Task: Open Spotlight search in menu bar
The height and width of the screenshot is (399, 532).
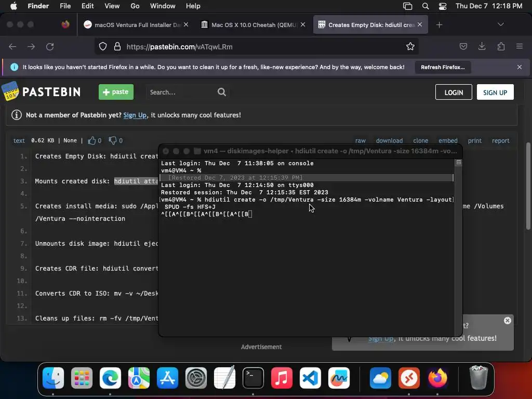Action: coord(425,6)
